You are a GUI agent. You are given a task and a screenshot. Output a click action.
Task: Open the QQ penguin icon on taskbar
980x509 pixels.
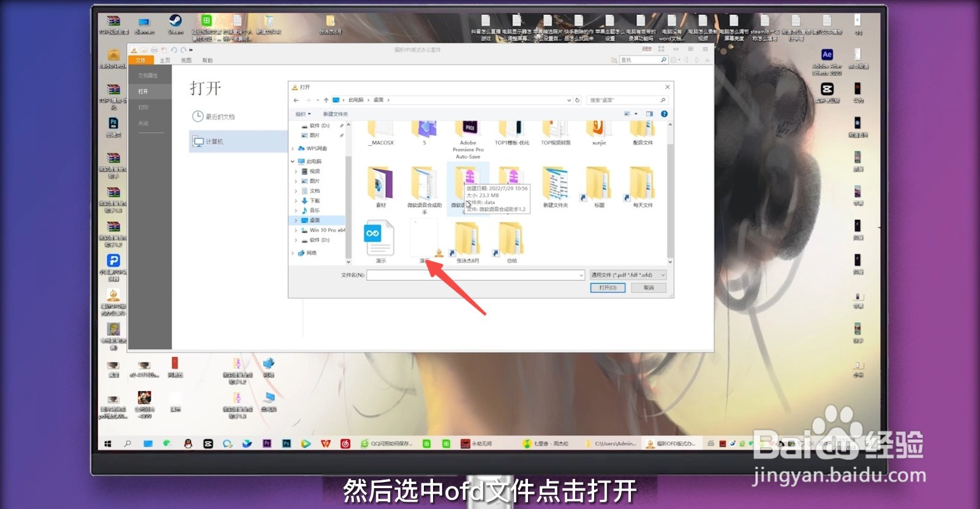[x=187, y=443]
